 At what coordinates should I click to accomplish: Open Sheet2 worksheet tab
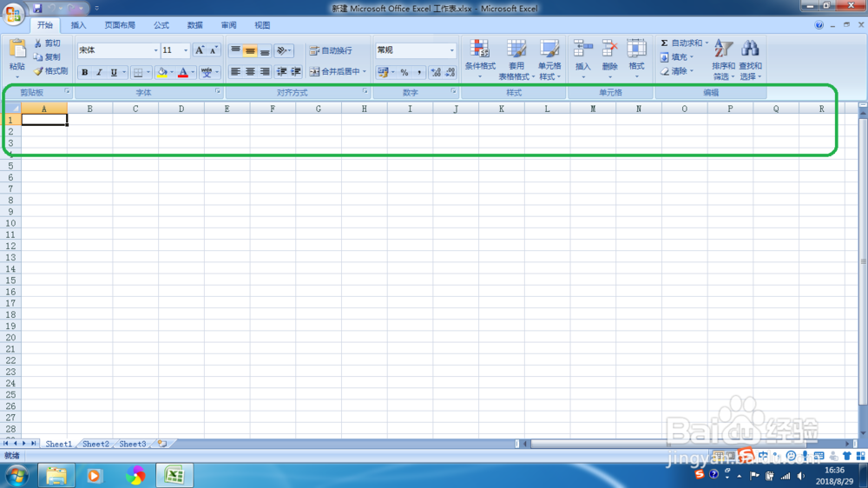coord(95,444)
